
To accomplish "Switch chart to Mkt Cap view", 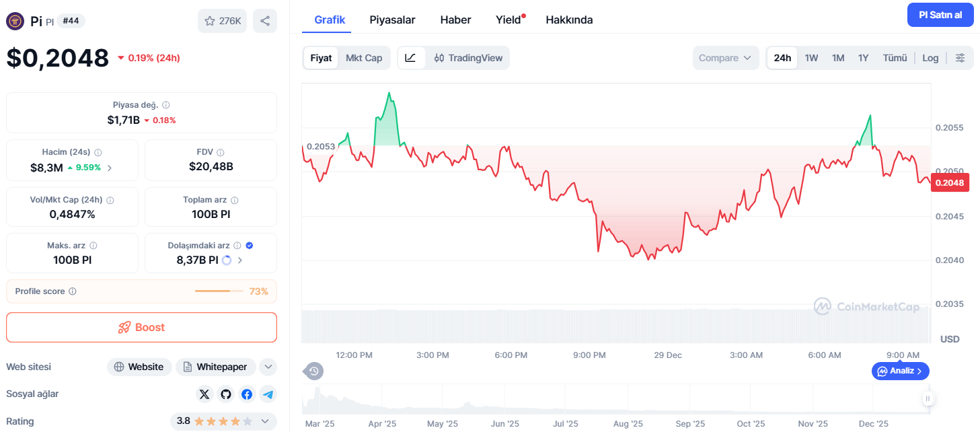I will pyautogui.click(x=364, y=58).
